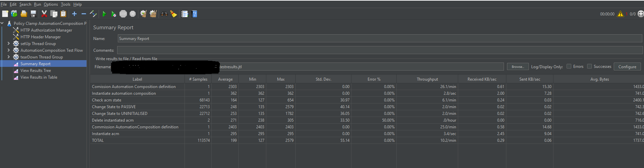Start the test with the green arrow
The height and width of the screenshot is (168, 644).
coord(104,14)
